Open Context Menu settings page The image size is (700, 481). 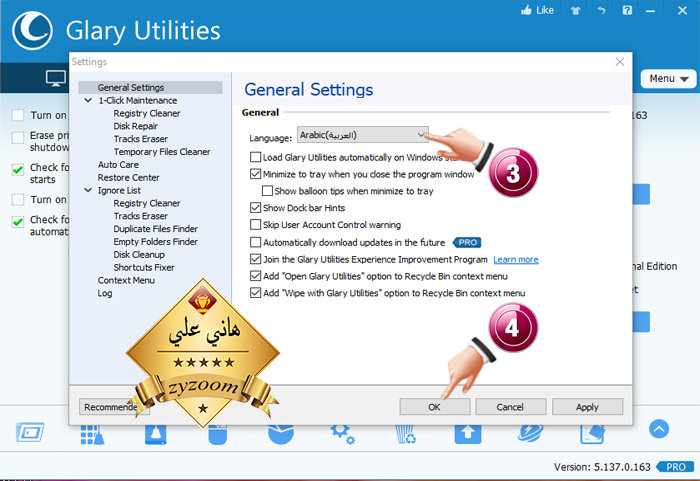126,280
